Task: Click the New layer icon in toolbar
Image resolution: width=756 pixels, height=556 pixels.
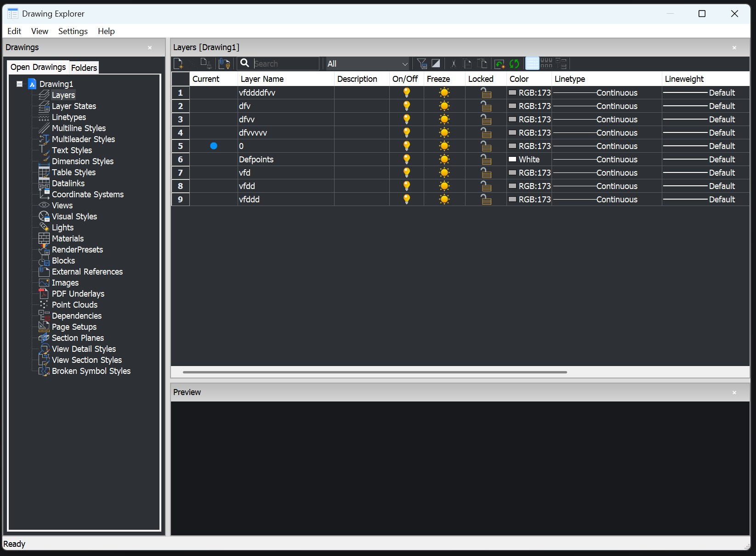Action: [178, 63]
